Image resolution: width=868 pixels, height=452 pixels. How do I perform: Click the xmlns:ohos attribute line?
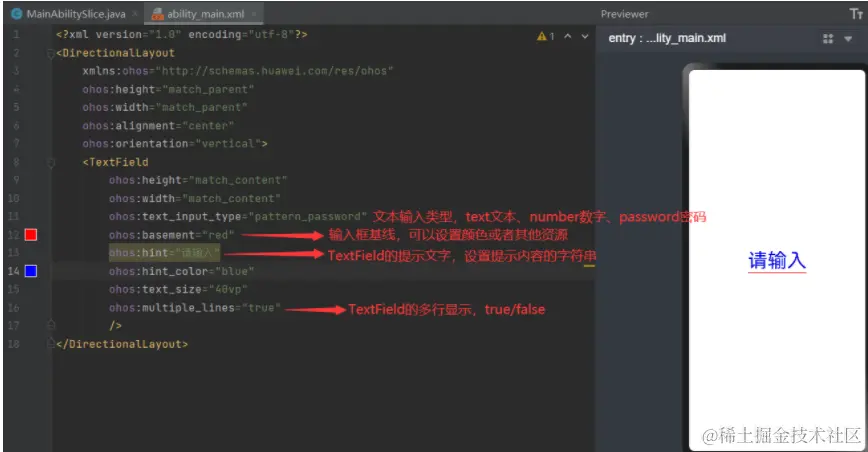237,71
